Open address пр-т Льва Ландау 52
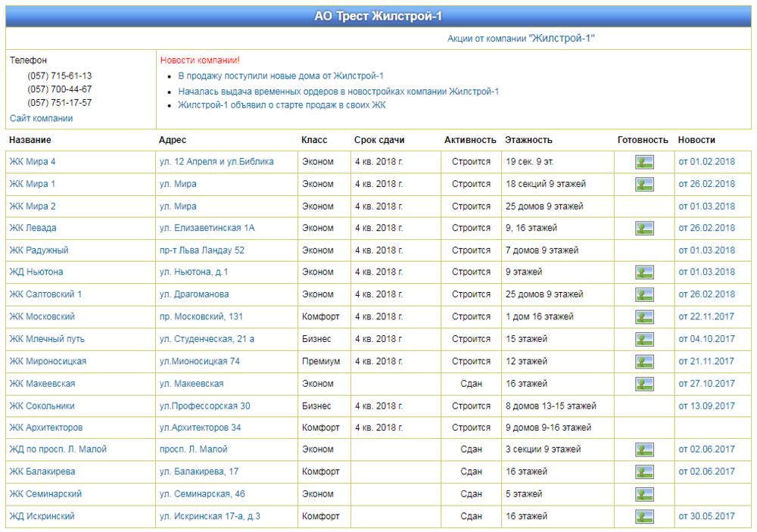This screenshot has width=757, height=532. point(202,250)
